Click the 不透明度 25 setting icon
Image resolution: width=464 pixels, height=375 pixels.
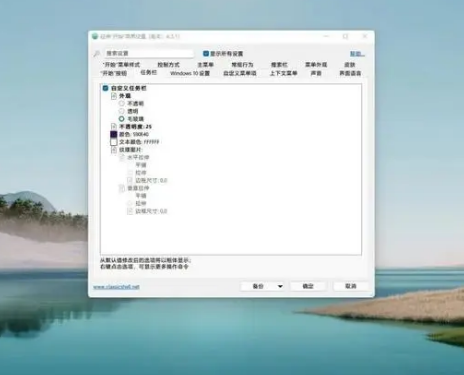pos(114,127)
